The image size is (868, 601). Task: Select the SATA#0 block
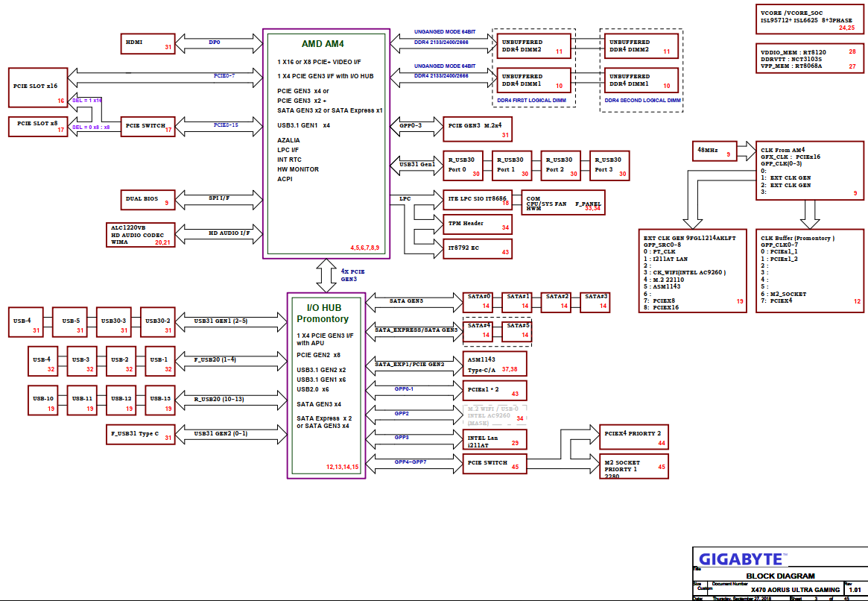[x=478, y=303]
